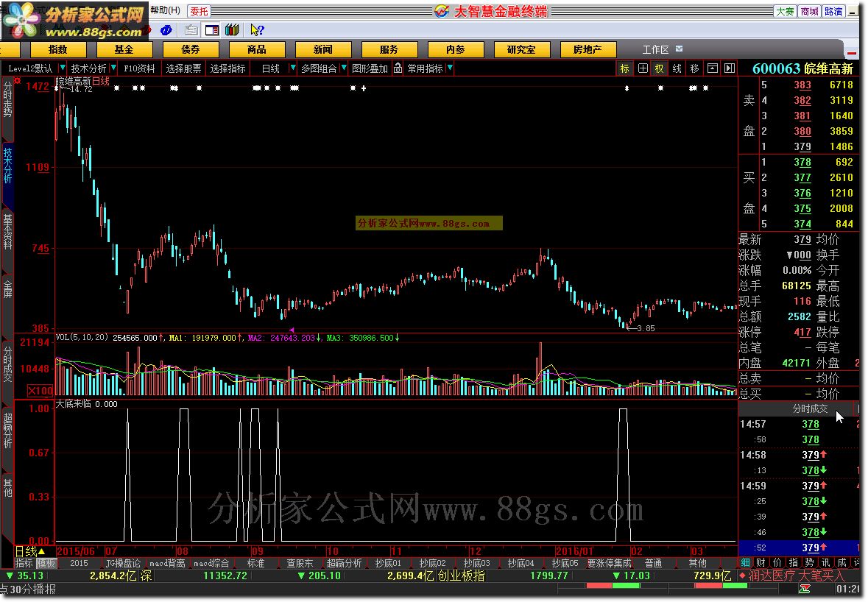Select the JG操盘论 indicator tab
Viewport: 868px width, 602px height.
(123, 563)
